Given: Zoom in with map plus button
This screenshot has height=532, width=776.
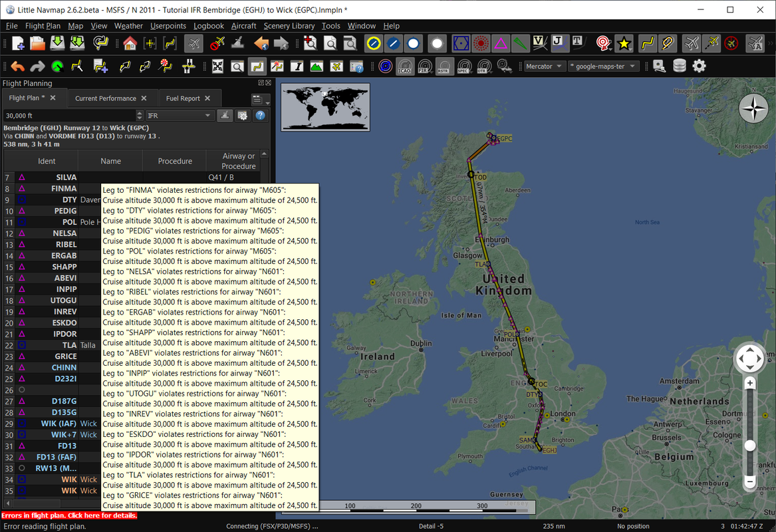Looking at the screenshot, I should (750, 383).
